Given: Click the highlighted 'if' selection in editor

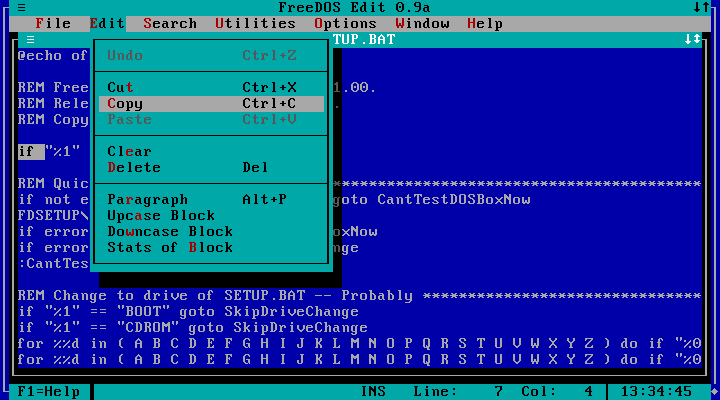Looking at the screenshot, I should pyautogui.click(x=31, y=152).
